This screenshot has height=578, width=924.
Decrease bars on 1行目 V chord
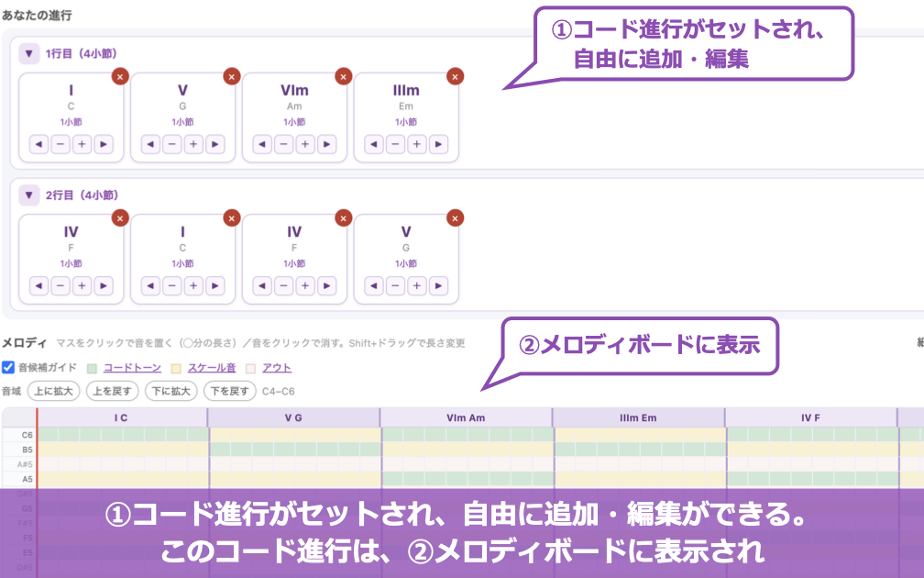pyautogui.click(x=172, y=145)
